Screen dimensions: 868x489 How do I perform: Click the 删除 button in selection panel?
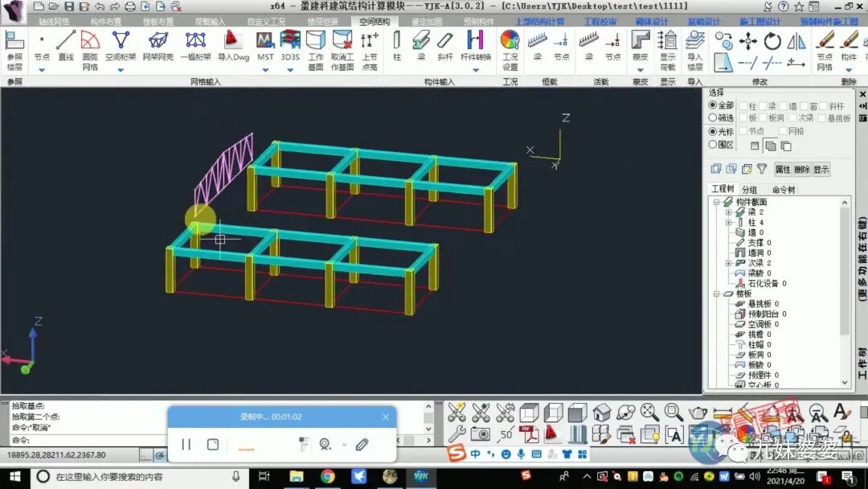tap(801, 170)
